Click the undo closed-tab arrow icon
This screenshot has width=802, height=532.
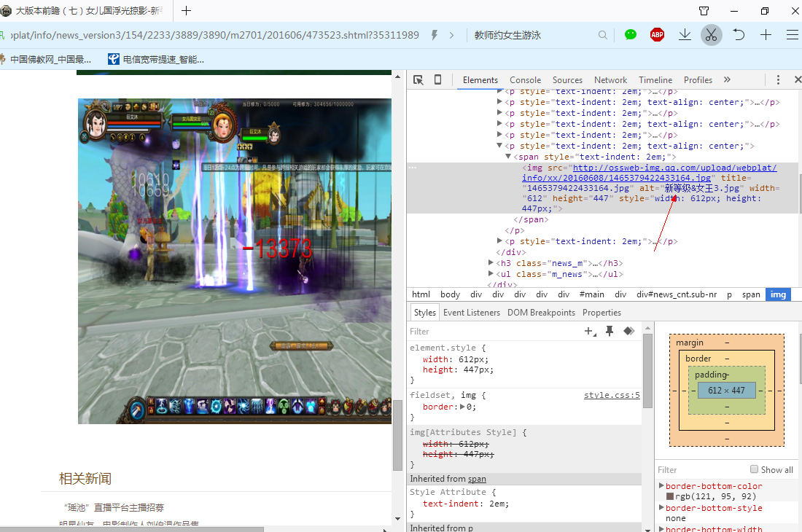click(739, 35)
